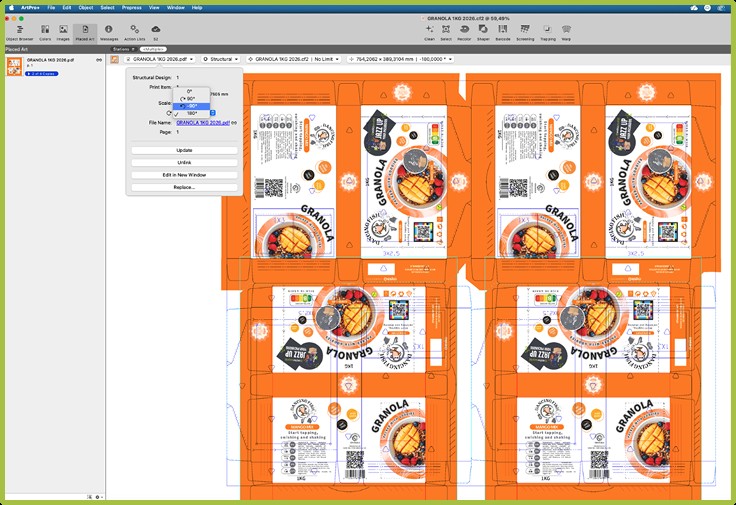Open the Trapping tool
This screenshot has height=505, width=736.
(x=548, y=33)
